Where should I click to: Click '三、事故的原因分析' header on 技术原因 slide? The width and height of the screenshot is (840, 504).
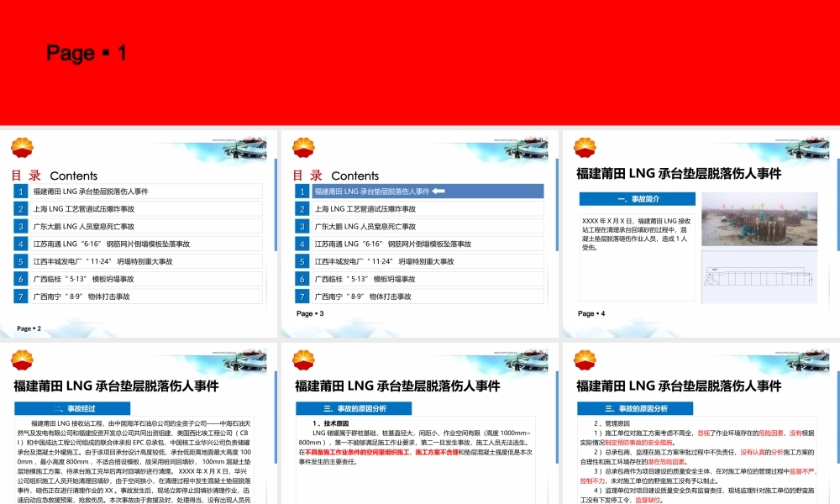pos(354,408)
